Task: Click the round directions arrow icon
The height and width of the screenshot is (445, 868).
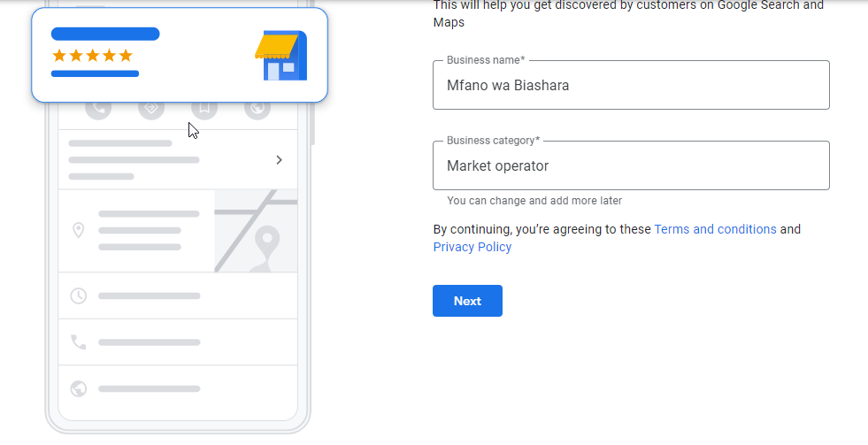Action: (x=151, y=110)
